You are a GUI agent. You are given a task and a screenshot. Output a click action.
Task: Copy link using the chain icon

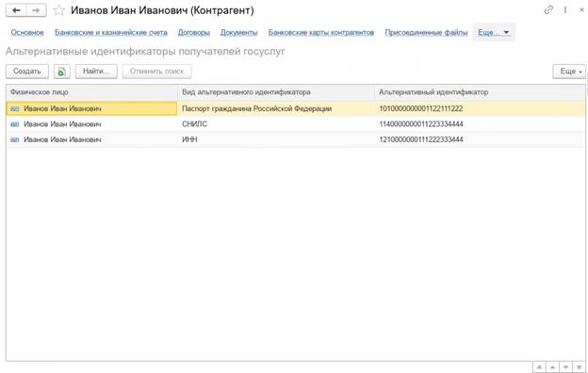click(548, 10)
